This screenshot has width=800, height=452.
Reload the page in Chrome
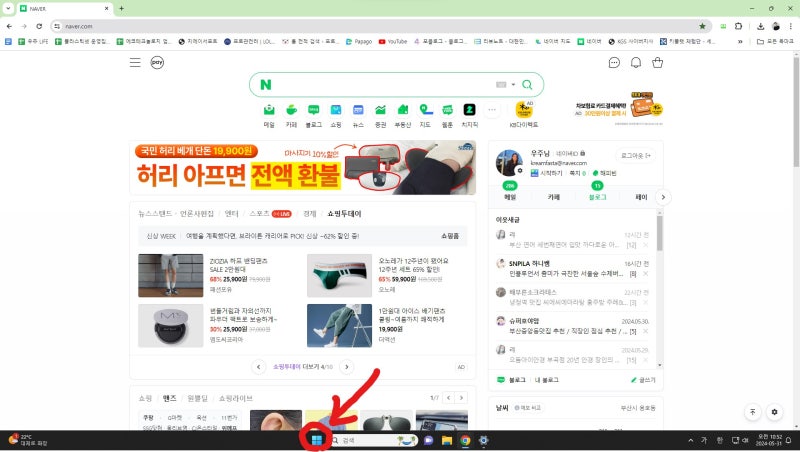pyautogui.click(x=39, y=26)
